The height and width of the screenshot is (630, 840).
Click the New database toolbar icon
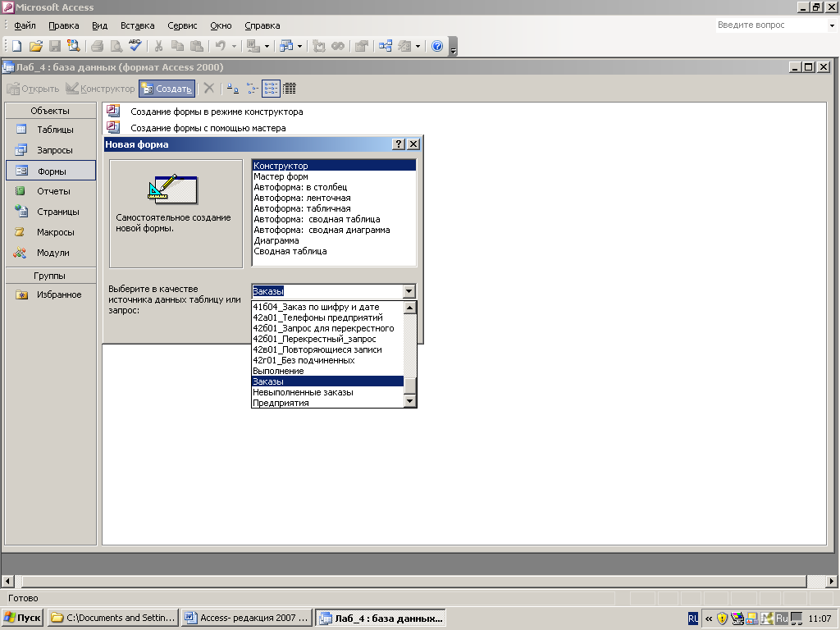point(16,46)
